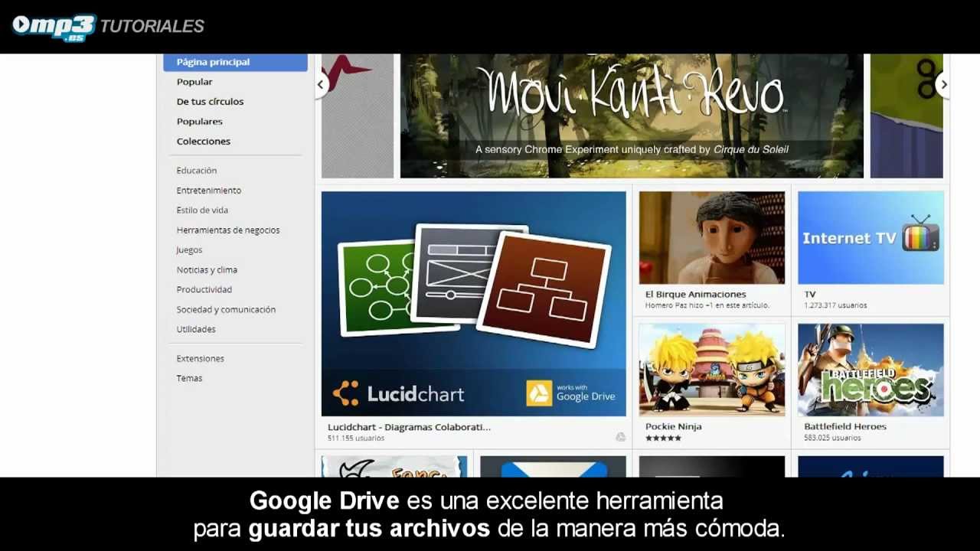
Task: Open the Battlefield Heroes thumbnail
Action: pos(871,370)
